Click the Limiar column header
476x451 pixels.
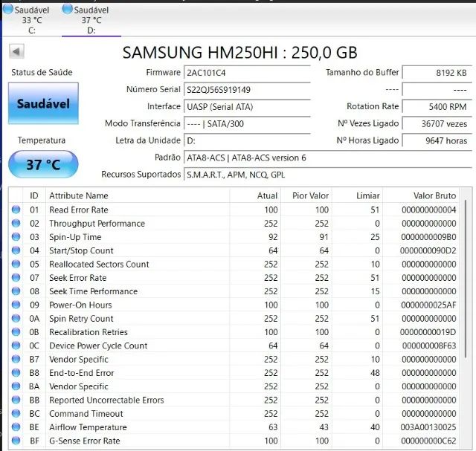(x=357, y=195)
